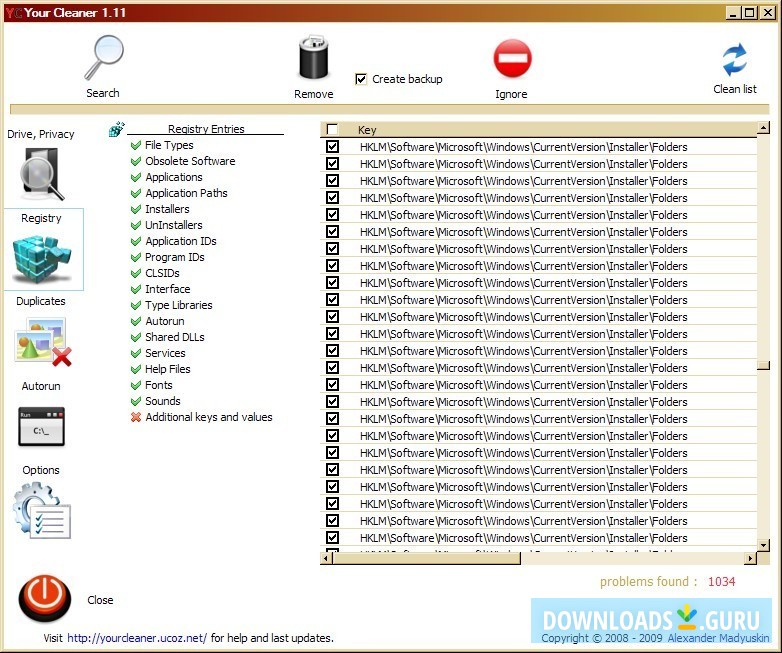
Task: Click the red power Close icon
Action: coord(45,598)
